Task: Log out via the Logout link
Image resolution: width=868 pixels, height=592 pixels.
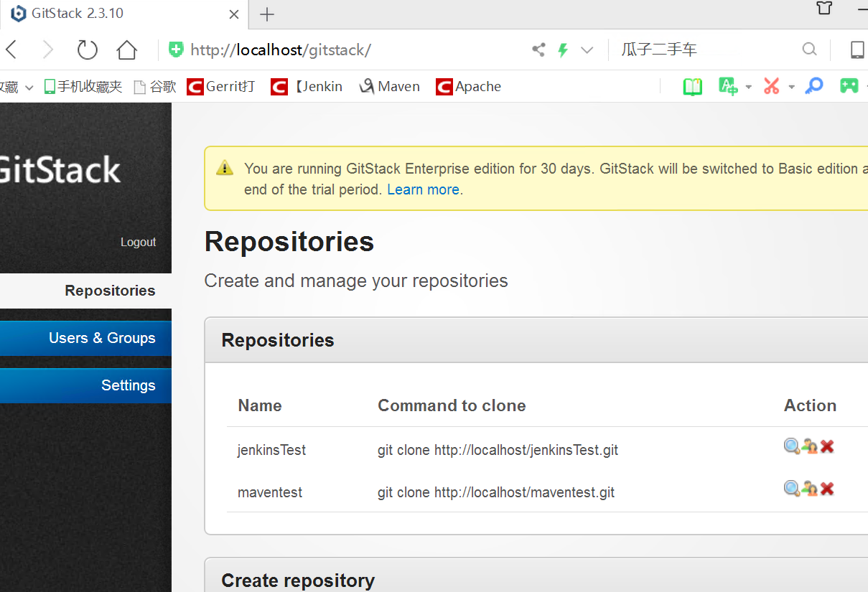Action: pyautogui.click(x=138, y=243)
